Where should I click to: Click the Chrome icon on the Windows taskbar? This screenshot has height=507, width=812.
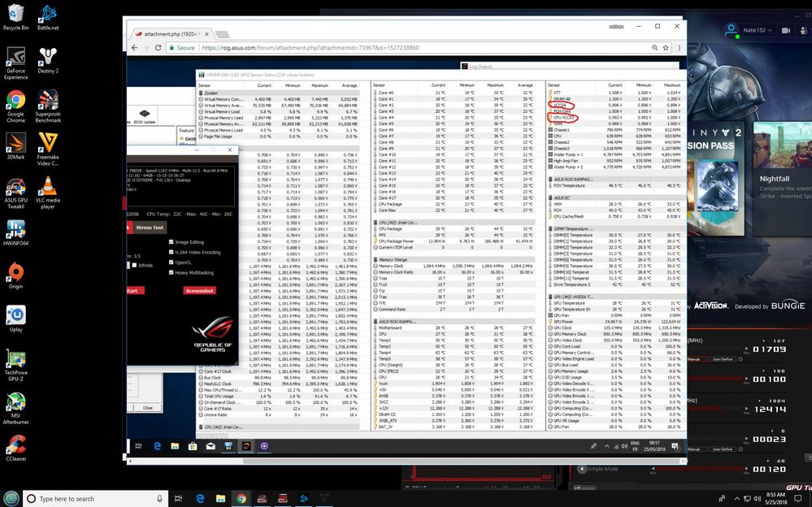pos(241,499)
